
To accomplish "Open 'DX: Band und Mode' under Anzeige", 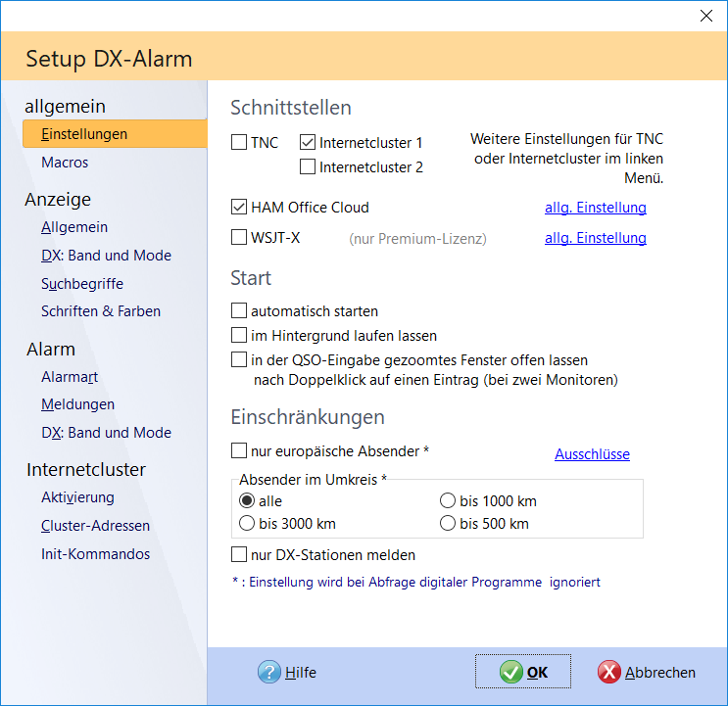I will (x=106, y=256).
